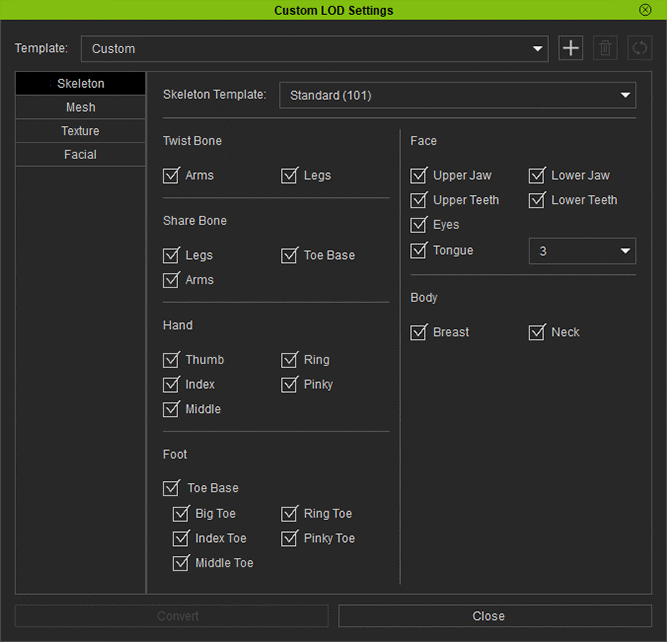Image resolution: width=667 pixels, height=642 pixels.
Task: Close dialog with the title bar X
Action: 645,10
